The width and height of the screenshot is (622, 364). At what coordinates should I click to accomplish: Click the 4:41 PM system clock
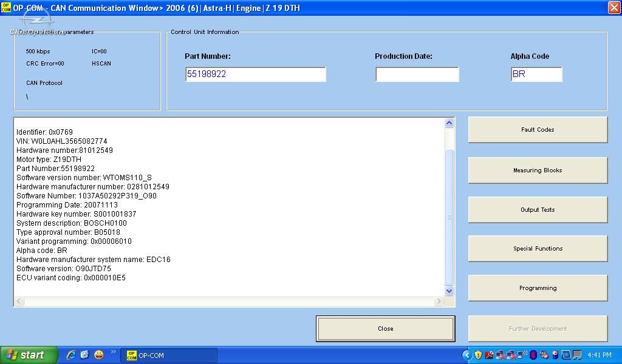pos(600,356)
